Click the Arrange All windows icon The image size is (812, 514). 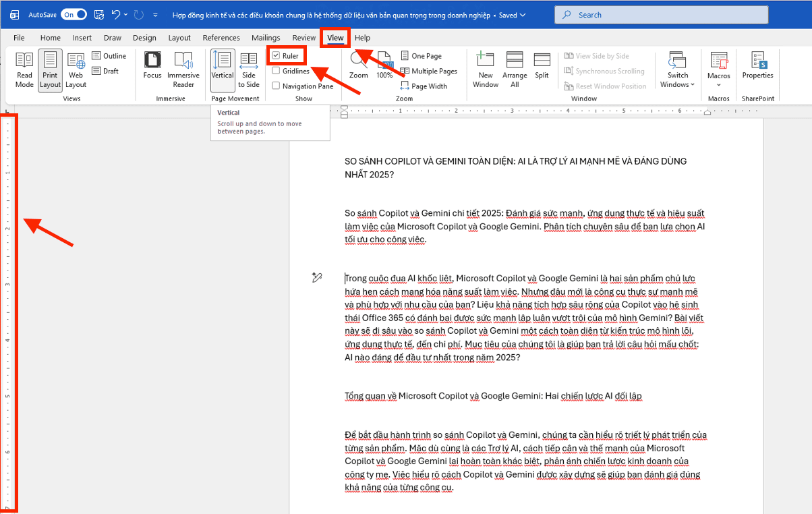[515, 70]
